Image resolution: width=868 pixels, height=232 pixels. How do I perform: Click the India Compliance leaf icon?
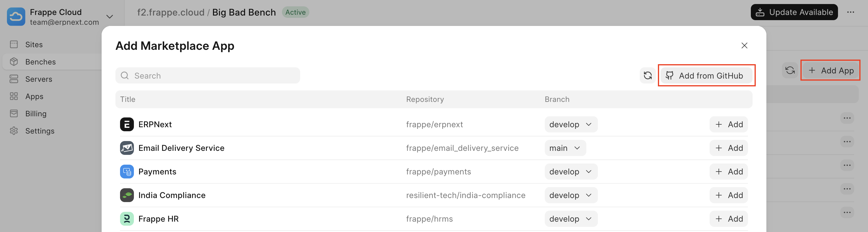click(x=127, y=195)
